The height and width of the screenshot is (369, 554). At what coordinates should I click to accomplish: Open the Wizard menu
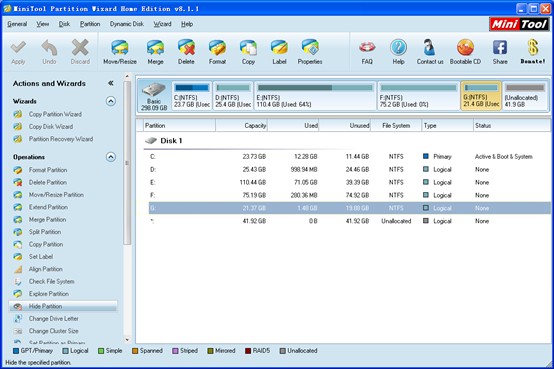coord(162,24)
